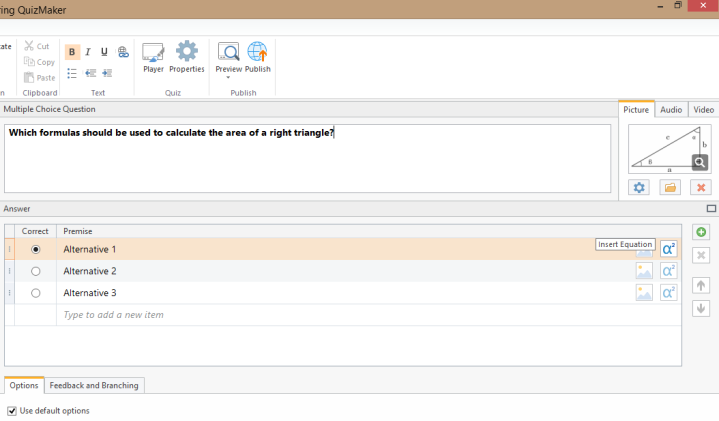Image resolution: width=719 pixels, height=421 pixels.
Task: Mark Alternative 1 as correct
Action: tap(35, 249)
